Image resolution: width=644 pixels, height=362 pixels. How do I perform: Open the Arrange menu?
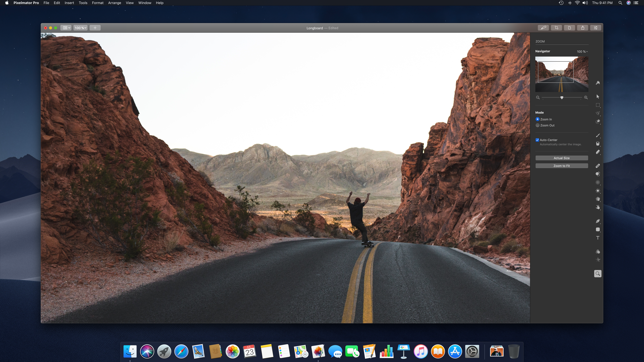114,3
